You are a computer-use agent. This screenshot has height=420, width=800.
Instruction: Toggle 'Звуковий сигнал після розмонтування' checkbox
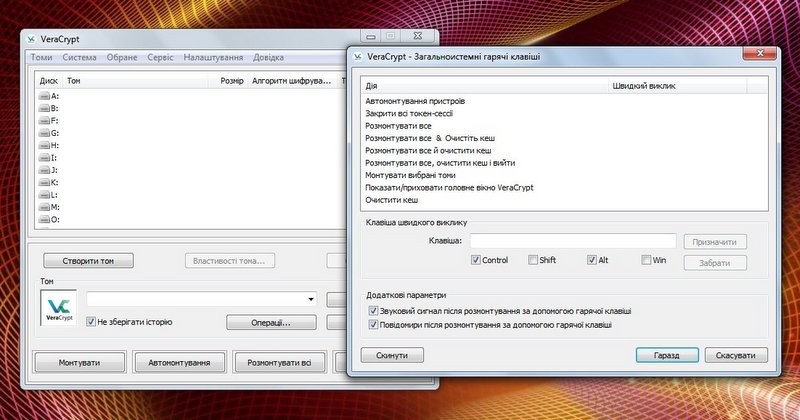click(373, 311)
